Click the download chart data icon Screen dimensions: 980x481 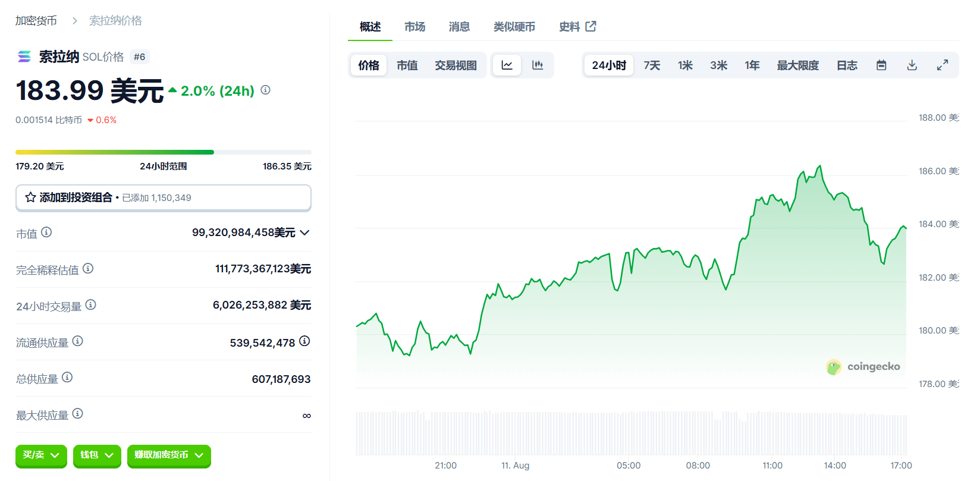tap(912, 65)
